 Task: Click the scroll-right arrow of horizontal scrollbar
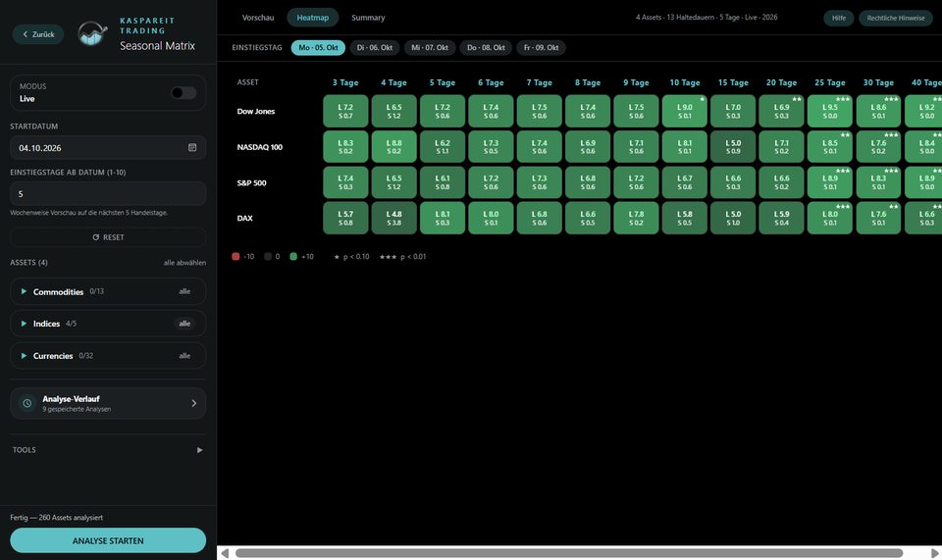click(935, 553)
